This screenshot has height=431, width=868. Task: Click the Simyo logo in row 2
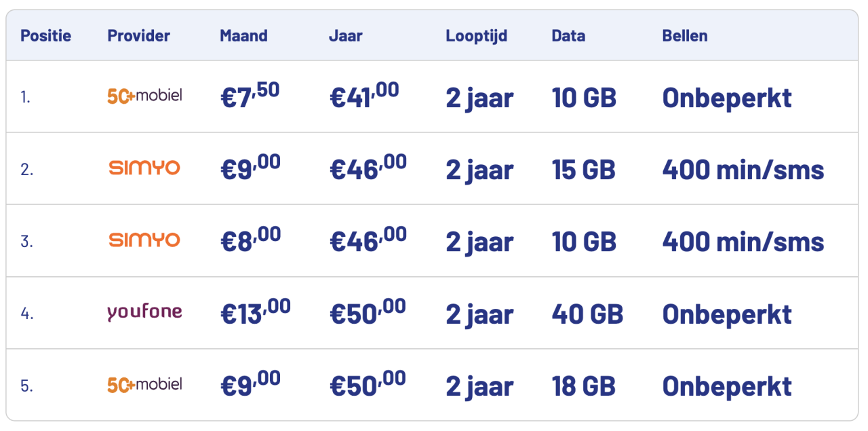[x=144, y=168]
